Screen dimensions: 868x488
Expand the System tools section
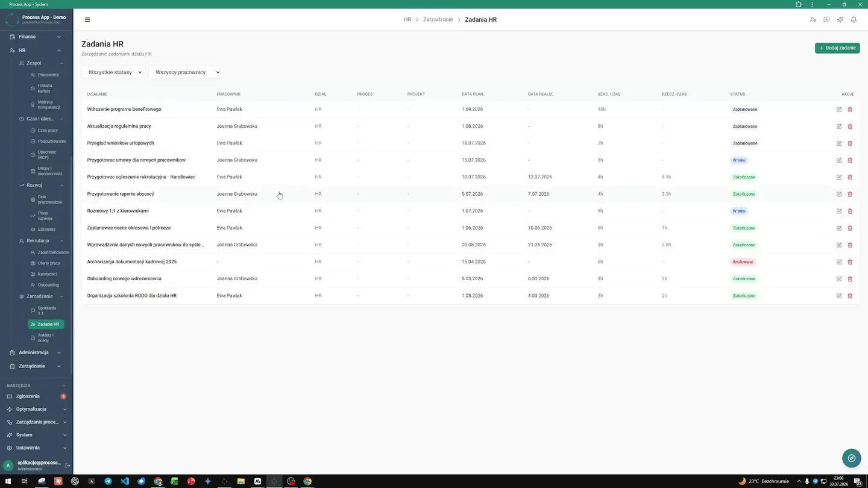tap(36, 435)
